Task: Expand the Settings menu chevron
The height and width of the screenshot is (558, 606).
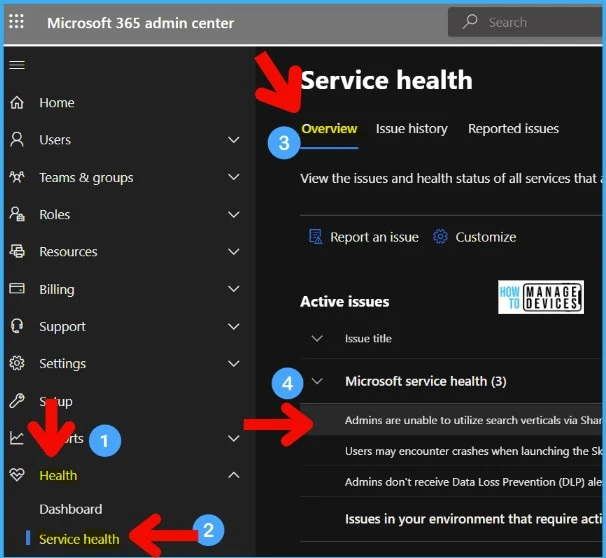Action: [233, 363]
